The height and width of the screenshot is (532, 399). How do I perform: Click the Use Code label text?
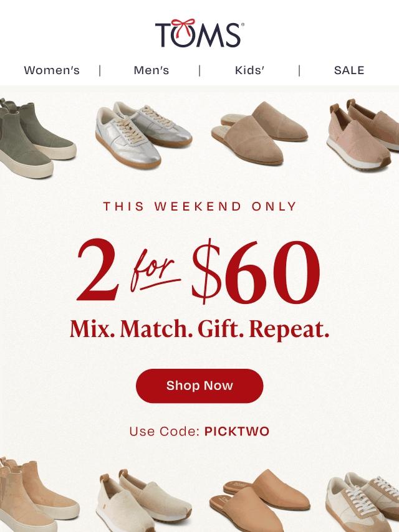(x=165, y=432)
